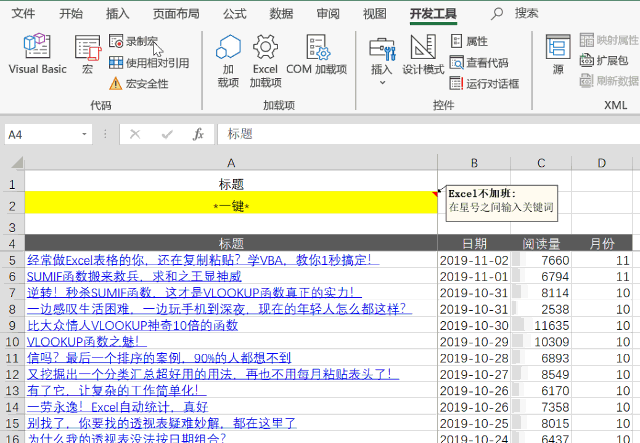Switch to the 审阅 tab
The width and height of the screenshot is (640, 443).
click(328, 13)
